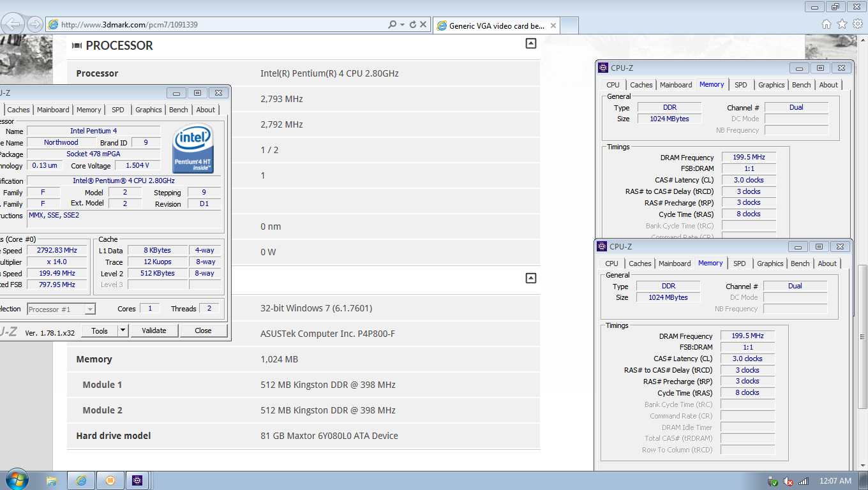Click the safely remove hardware tray icon

[773, 481]
